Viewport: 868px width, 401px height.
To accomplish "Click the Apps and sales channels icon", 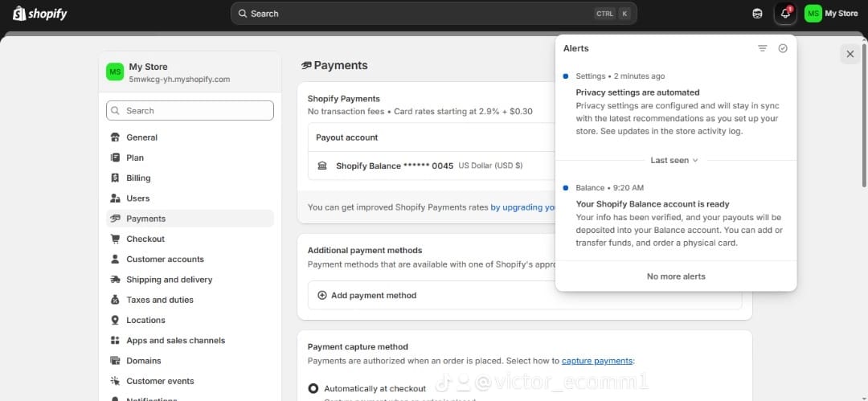I will 115,340.
